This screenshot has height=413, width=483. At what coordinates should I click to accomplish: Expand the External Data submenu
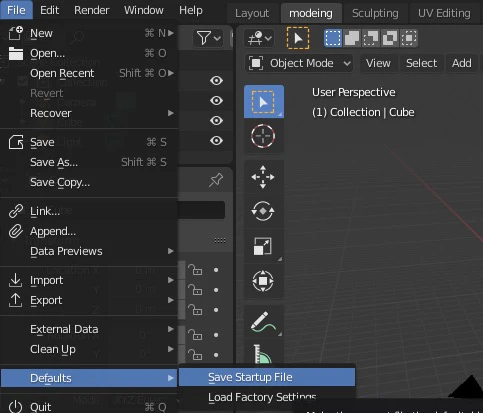(x=171, y=329)
